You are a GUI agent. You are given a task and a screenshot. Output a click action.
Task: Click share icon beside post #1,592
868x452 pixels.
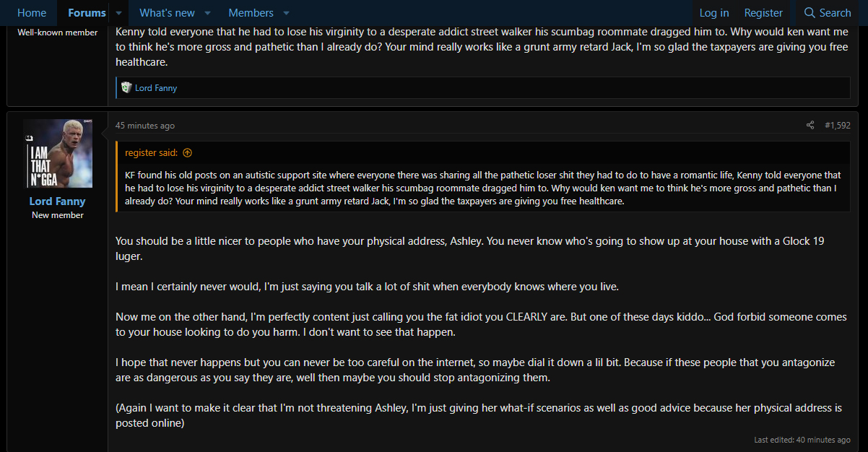pos(810,126)
